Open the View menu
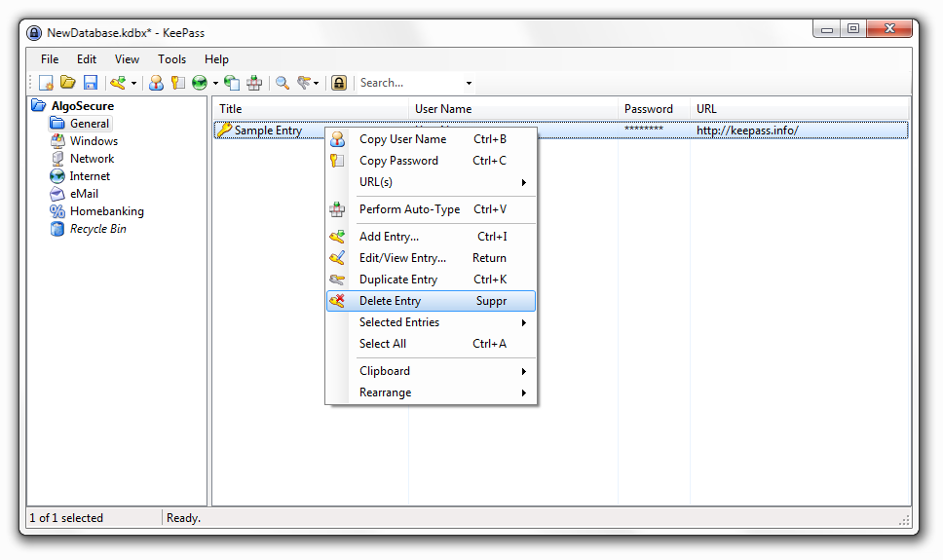943x560 pixels. (127, 59)
